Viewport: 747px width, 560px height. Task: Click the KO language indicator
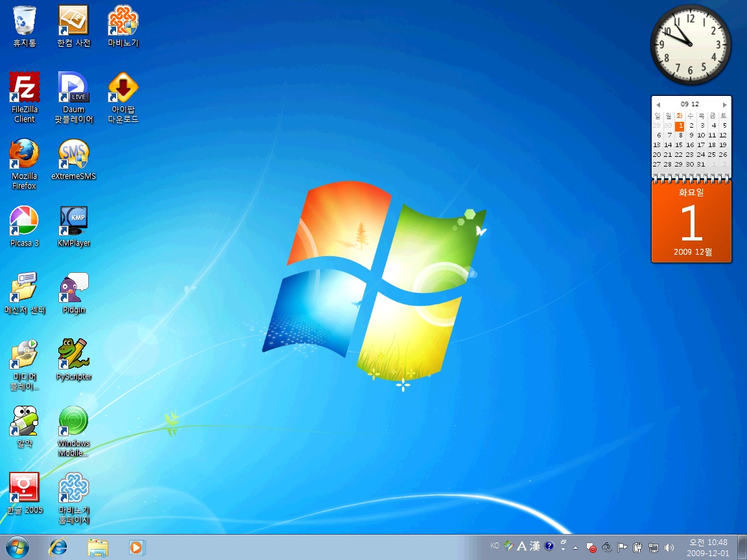point(495,546)
